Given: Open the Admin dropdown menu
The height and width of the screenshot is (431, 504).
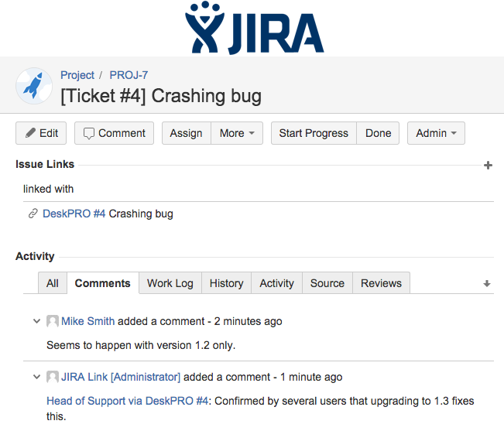Looking at the screenshot, I should click(x=436, y=133).
